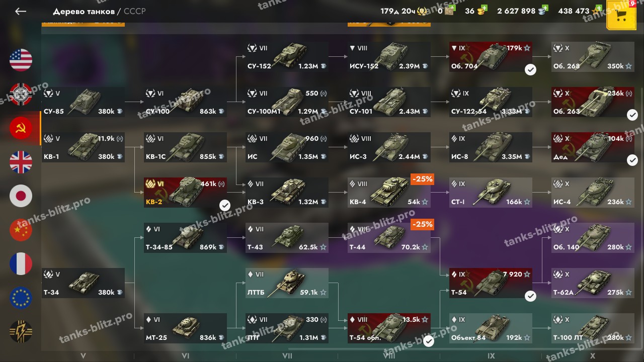
Task: Open the ИС-3 tier VIII tank card
Action: (389, 147)
